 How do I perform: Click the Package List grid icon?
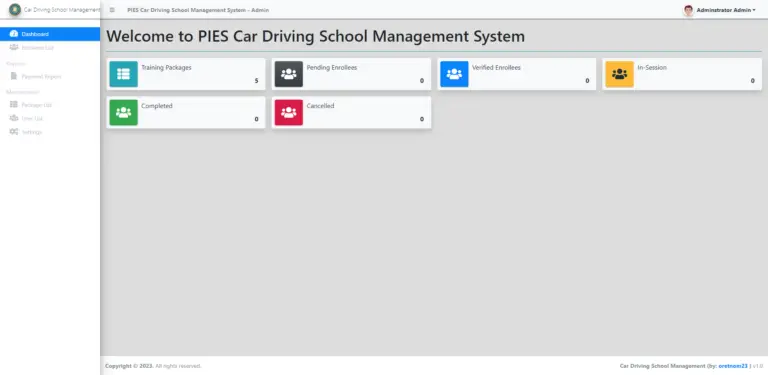tap(14, 104)
